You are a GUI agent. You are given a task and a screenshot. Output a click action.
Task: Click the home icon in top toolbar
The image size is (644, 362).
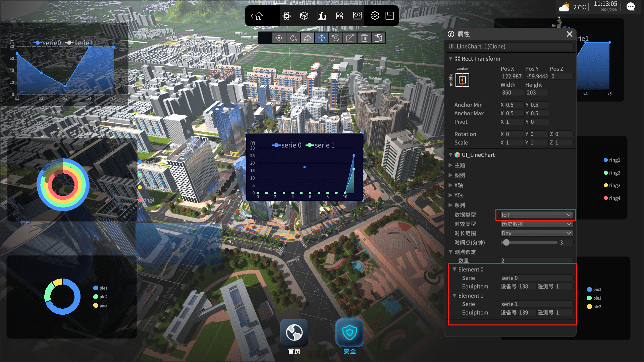(x=259, y=16)
